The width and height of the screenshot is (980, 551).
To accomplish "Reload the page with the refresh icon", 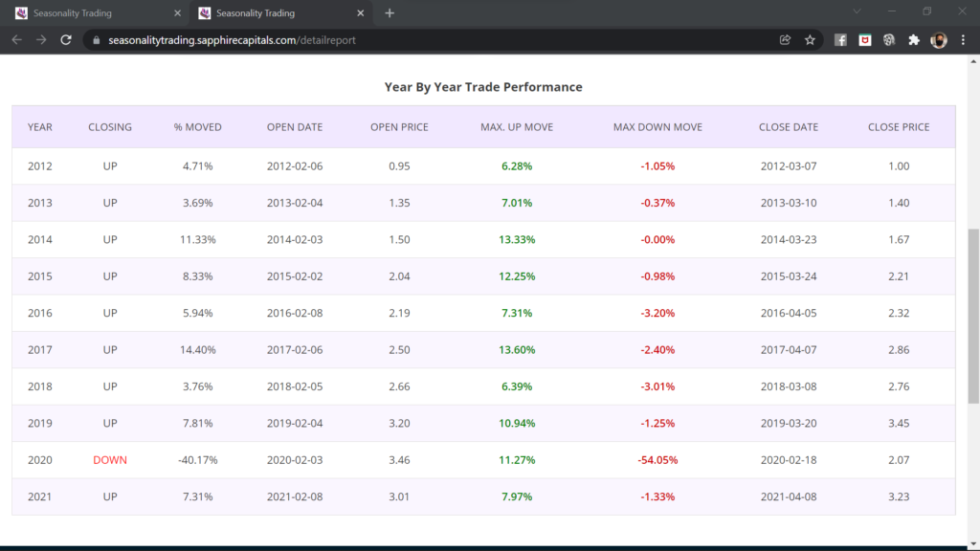I will (x=66, y=40).
